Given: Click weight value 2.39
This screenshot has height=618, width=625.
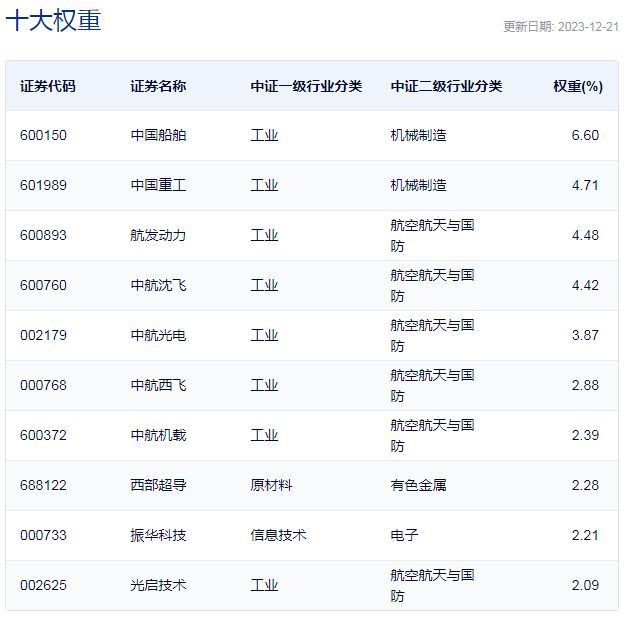Looking at the screenshot, I should (x=585, y=435).
